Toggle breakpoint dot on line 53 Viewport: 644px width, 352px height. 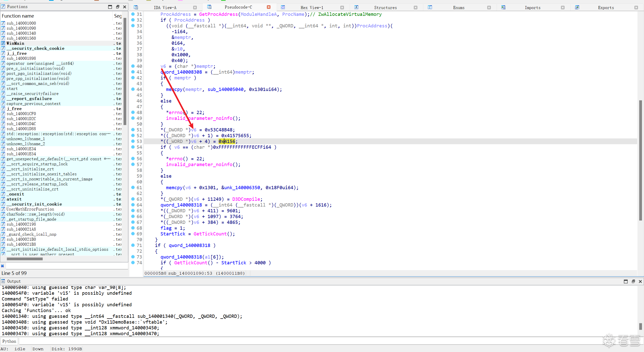point(133,141)
